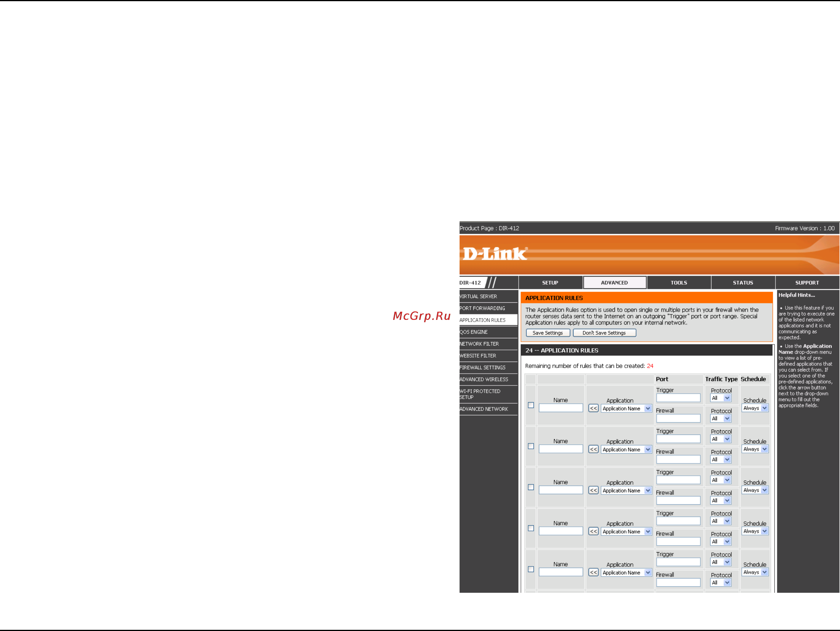Image resolution: width=840 pixels, height=631 pixels.
Task: Click the D-Link logo
Action: tap(495, 253)
